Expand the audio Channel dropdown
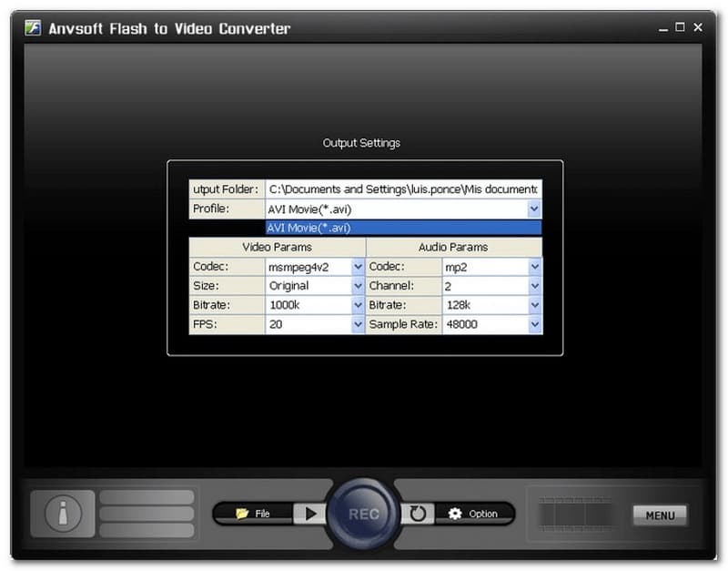 534,286
